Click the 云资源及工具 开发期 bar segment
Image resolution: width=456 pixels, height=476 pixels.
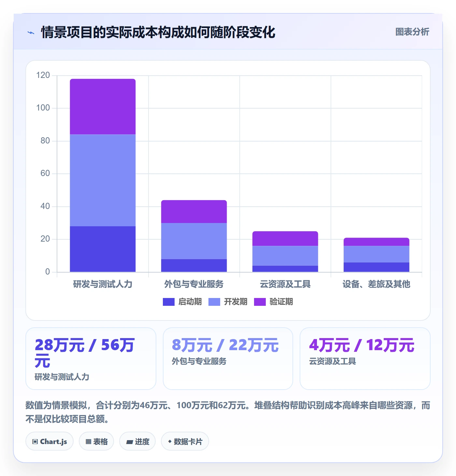[x=285, y=256]
